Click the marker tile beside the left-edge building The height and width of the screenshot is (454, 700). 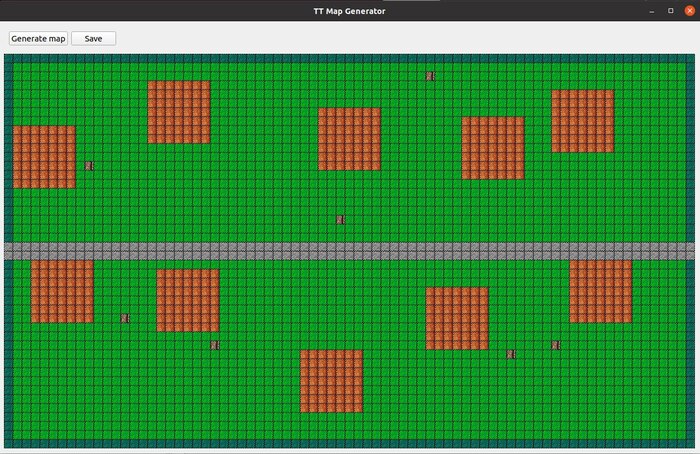click(x=89, y=166)
